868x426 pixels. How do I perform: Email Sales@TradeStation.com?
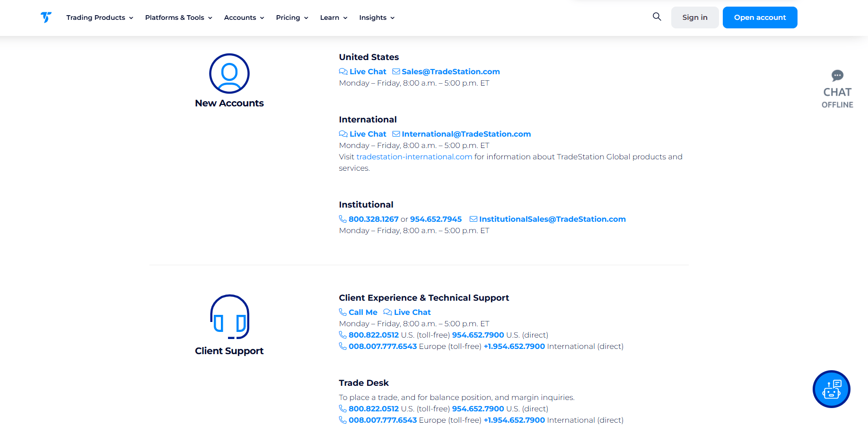(x=451, y=71)
